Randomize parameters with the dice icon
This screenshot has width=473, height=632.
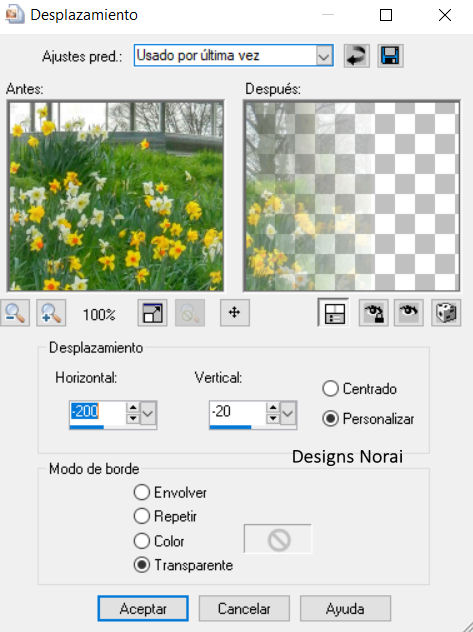click(446, 312)
